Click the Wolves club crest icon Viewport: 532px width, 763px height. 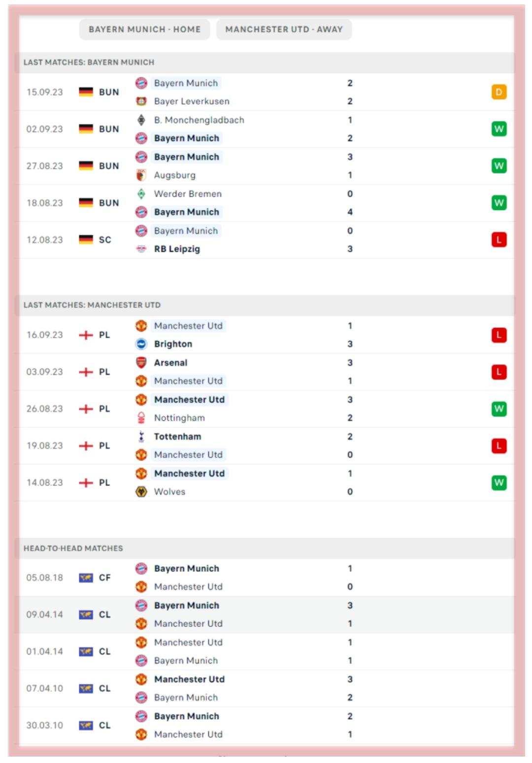click(141, 492)
